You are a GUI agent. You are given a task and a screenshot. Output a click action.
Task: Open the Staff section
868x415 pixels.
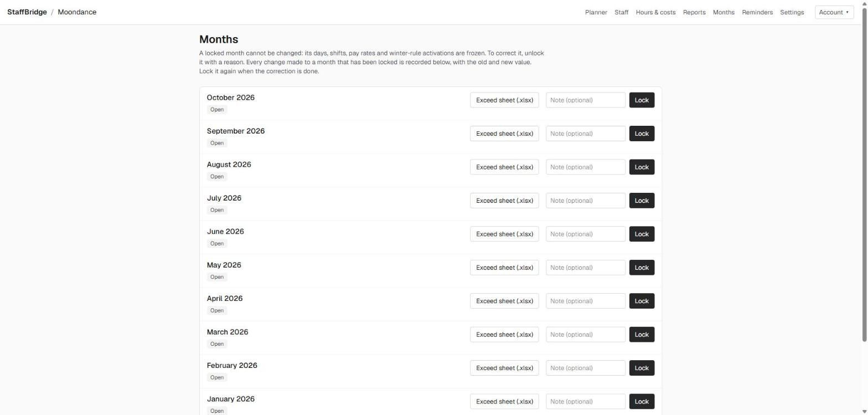tap(621, 12)
